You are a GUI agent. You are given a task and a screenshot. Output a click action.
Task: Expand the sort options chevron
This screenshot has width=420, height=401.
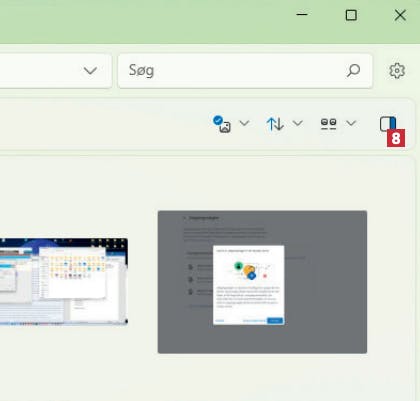[x=298, y=123]
